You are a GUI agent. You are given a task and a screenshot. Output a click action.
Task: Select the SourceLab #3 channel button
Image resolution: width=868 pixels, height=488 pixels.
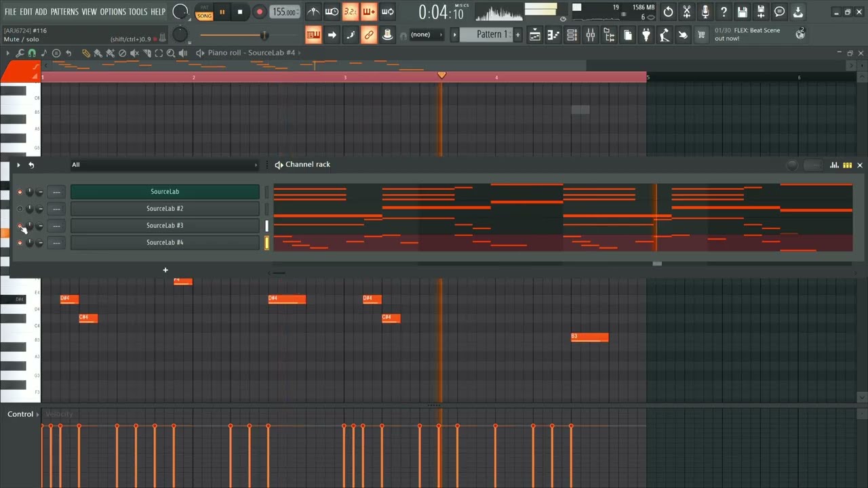click(165, 226)
